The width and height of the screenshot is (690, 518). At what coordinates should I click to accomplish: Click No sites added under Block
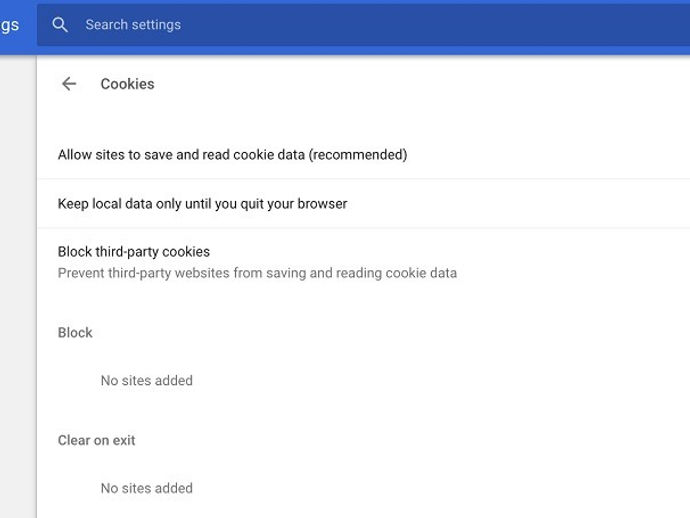(x=147, y=380)
